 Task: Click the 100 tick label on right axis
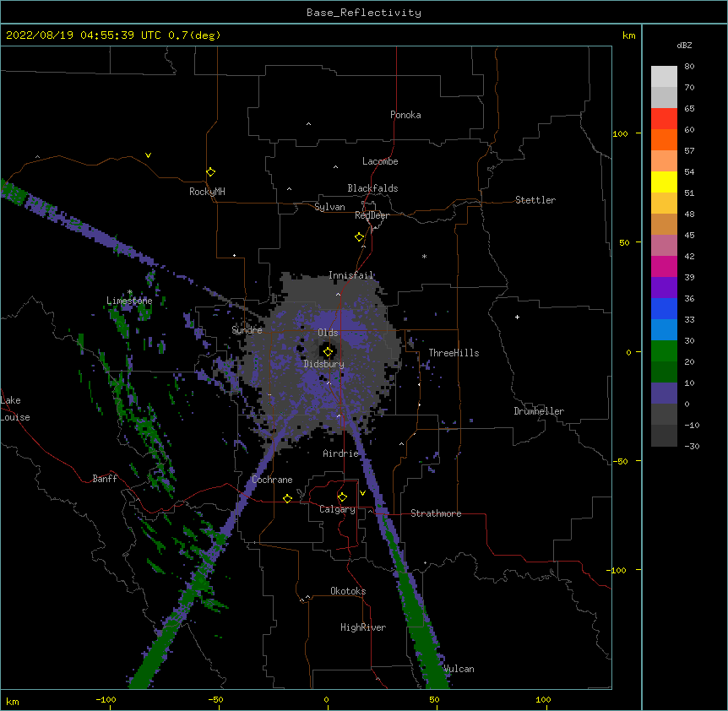point(620,133)
